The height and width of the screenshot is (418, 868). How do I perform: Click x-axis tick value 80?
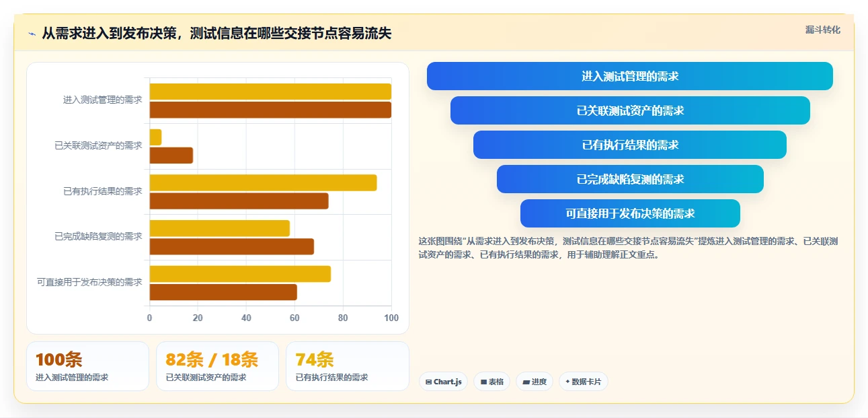coord(343,318)
